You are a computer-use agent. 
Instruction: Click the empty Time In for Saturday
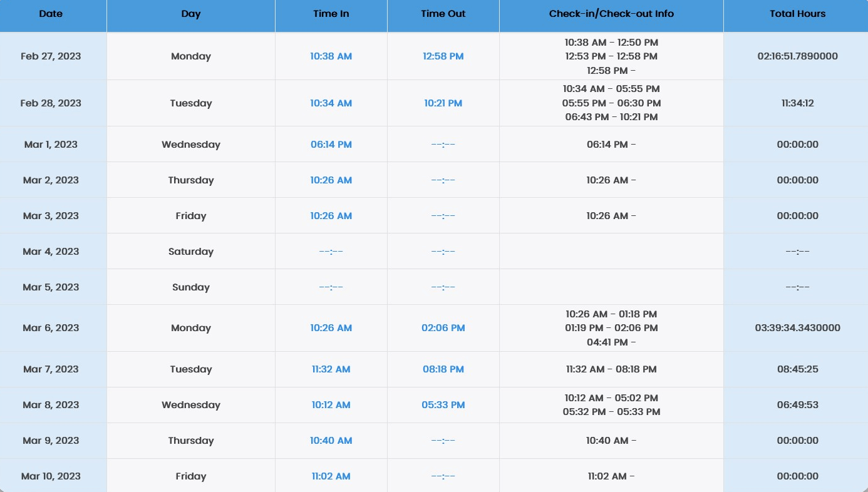pyautogui.click(x=331, y=252)
